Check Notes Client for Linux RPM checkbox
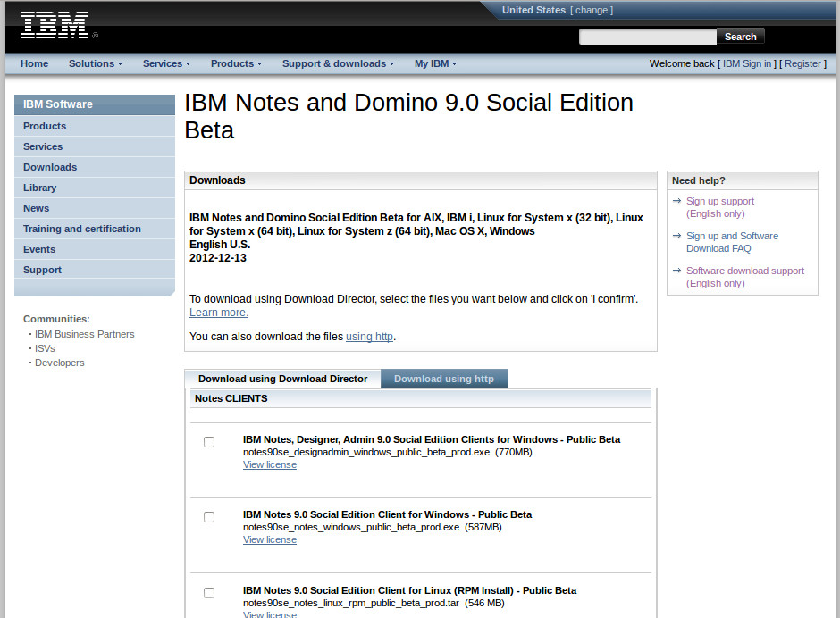This screenshot has height=618, width=840. pyautogui.click(x=209, y=593)
